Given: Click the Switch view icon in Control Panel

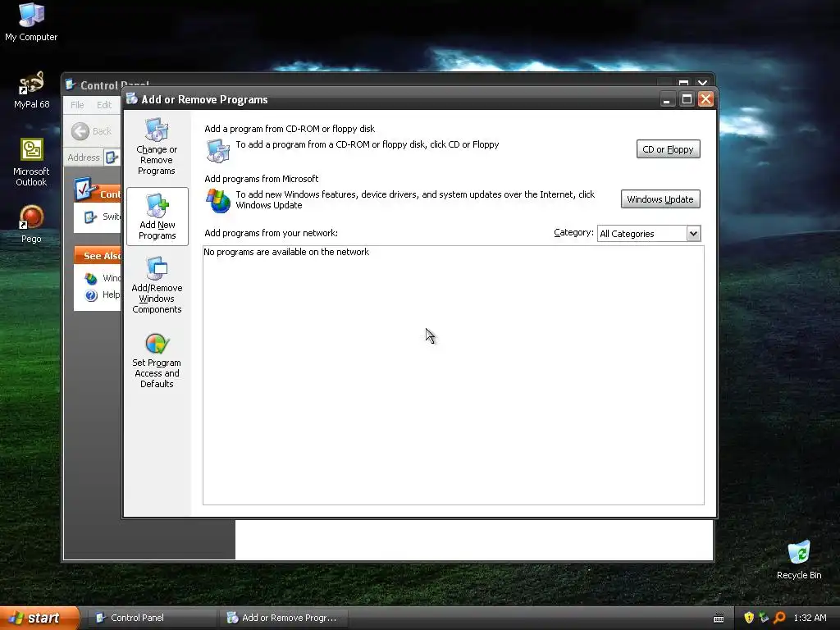Looking at the screenshot, I should [x=90, y=217].
